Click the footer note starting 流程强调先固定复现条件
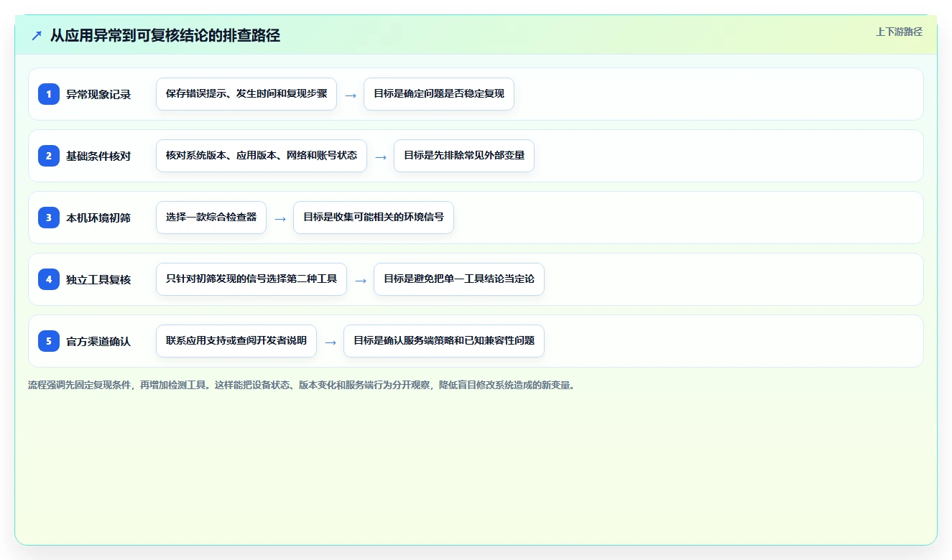 click(x=301, y=385)
